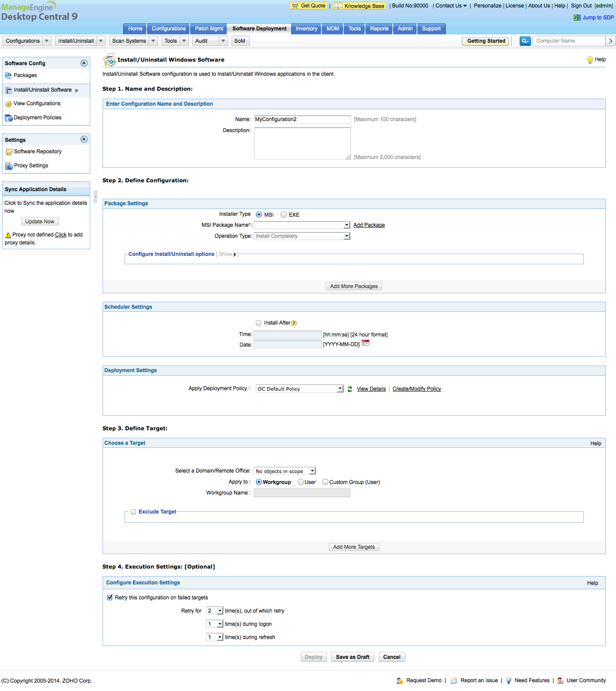Open the MDM tab

pos(333,29)
